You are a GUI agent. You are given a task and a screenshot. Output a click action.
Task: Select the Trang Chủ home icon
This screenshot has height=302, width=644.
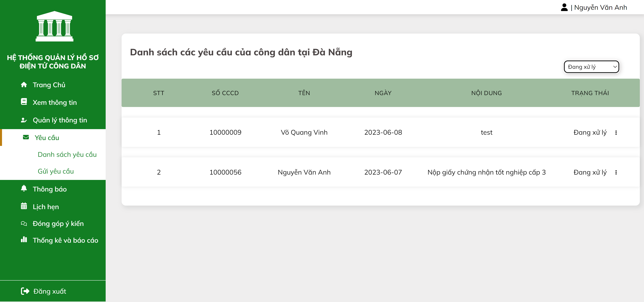pyautogui.click(x=24, y=85)
